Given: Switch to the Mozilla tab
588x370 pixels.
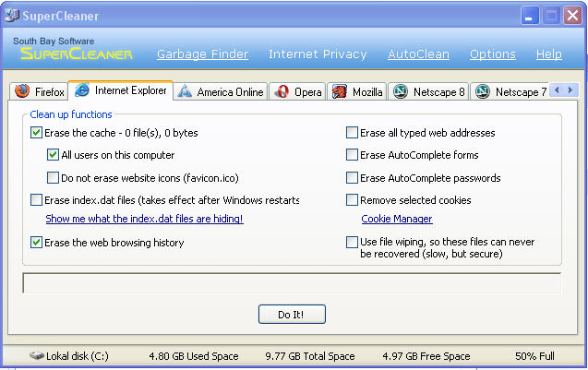Looking at the screenshot, I should (x=356, y=91).
